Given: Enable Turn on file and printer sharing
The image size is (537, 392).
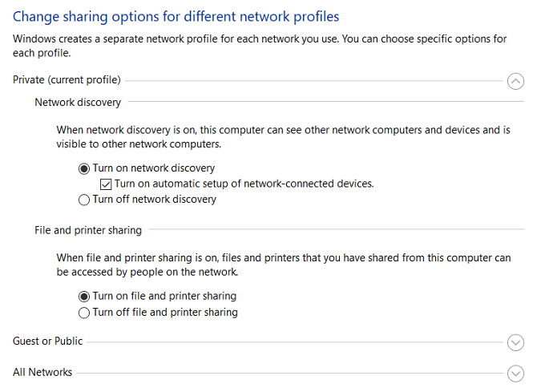Looking at the screenshot, I should (84, 297).
